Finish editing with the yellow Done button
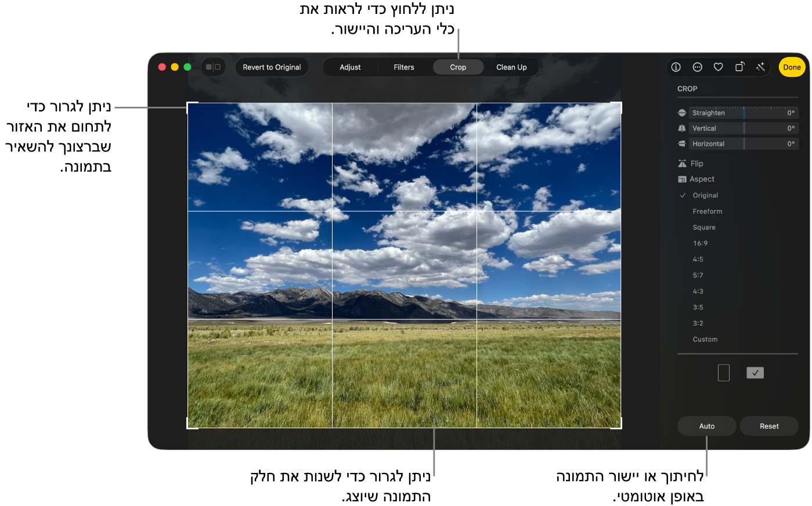The image size is (812, 506). click(x=792, y=67)
